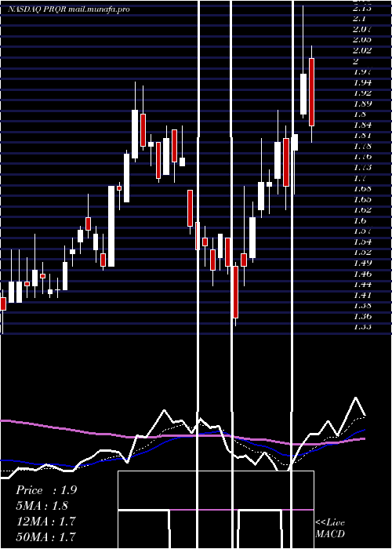Select the 1.36 price axis label

click(362, 316)
